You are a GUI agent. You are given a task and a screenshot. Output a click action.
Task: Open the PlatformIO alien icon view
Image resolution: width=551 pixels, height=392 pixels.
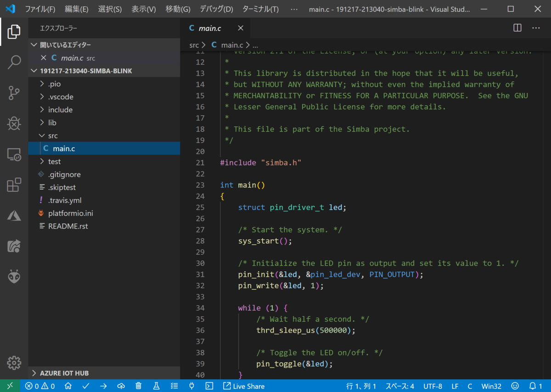point(14,277)
